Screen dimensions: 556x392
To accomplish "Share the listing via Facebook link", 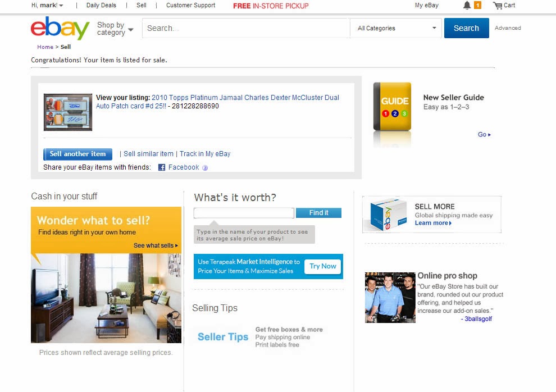I will click(184, 167).
